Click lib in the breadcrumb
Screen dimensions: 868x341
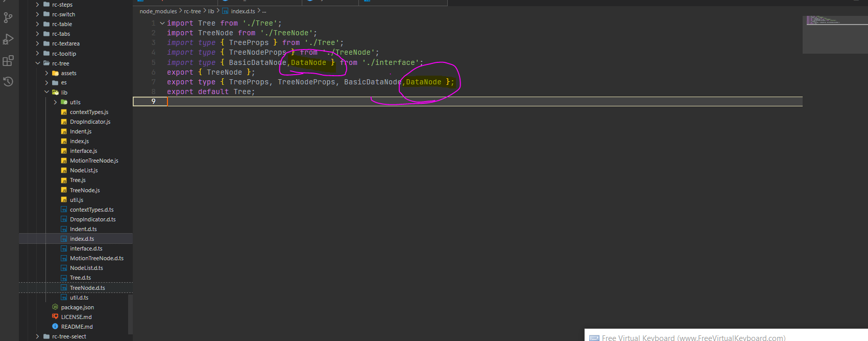pyautogui.click(x=211, y=11)
